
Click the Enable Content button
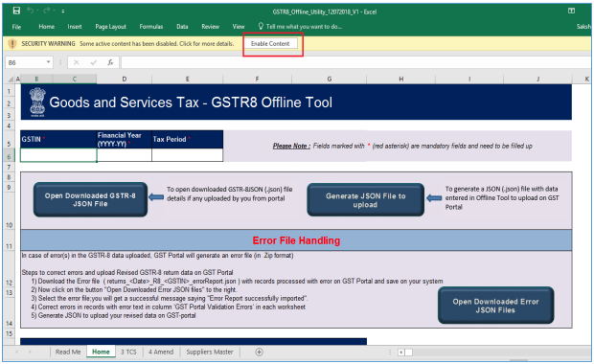(270, 44)
